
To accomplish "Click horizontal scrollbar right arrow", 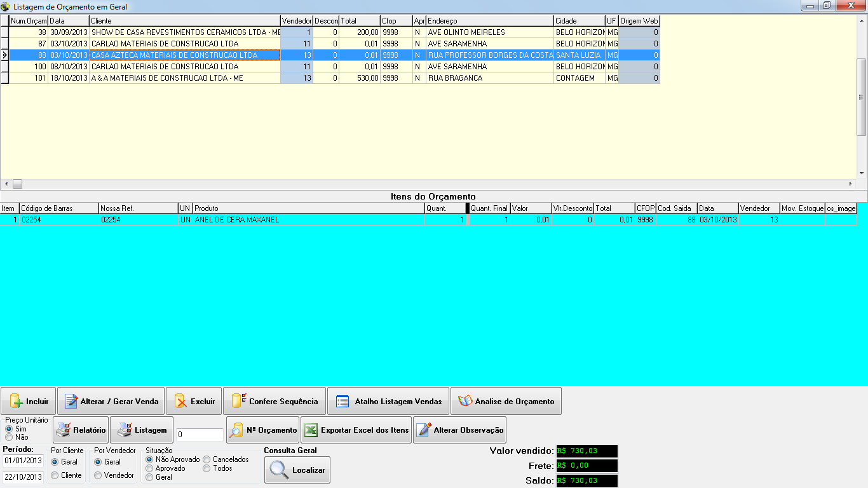I will click(851, 184).
